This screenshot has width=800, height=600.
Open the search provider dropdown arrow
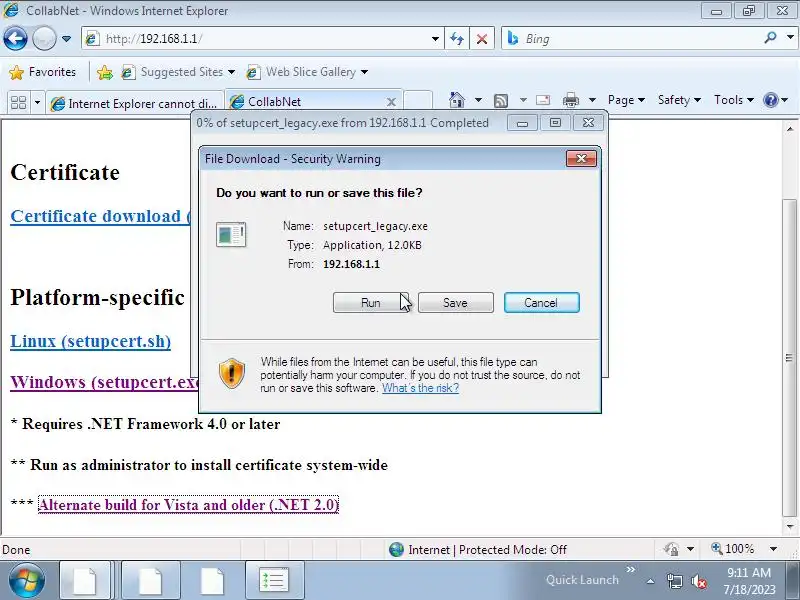[790, 37]
